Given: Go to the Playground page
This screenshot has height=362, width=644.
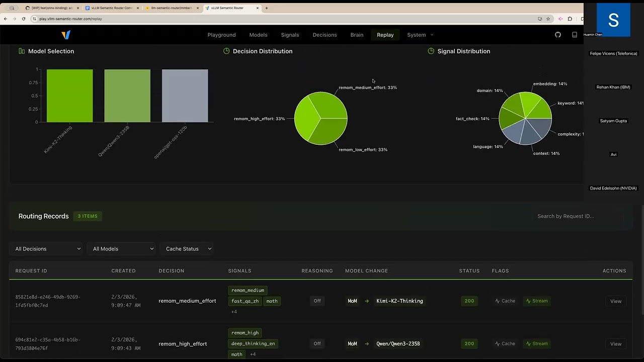Looking at the screenshot, I should pos(221,35).
